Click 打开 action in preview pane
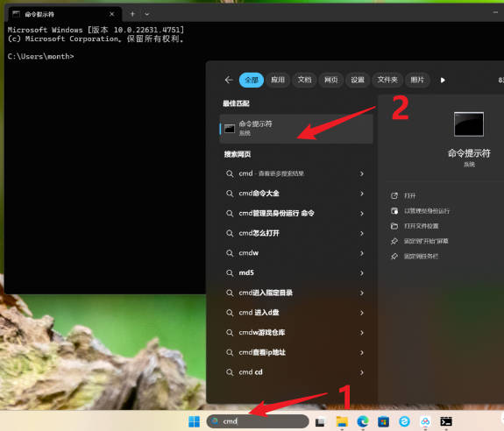 pos(403,196)
